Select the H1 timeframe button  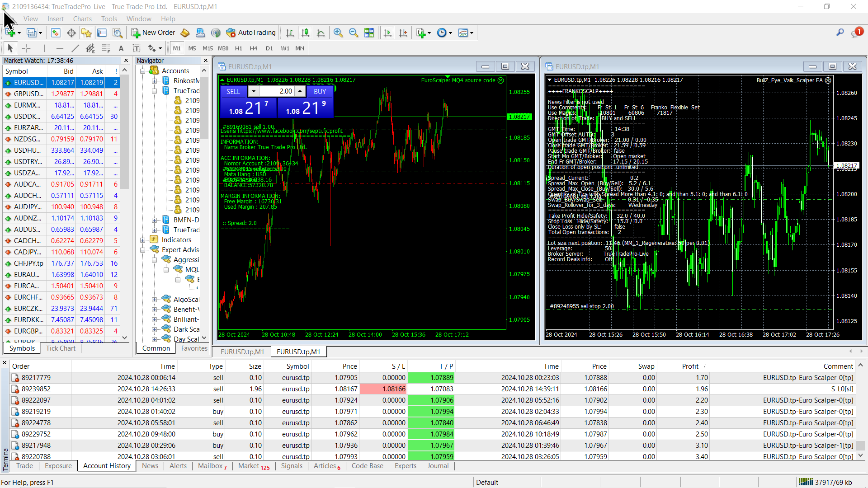tap(239, 48)
